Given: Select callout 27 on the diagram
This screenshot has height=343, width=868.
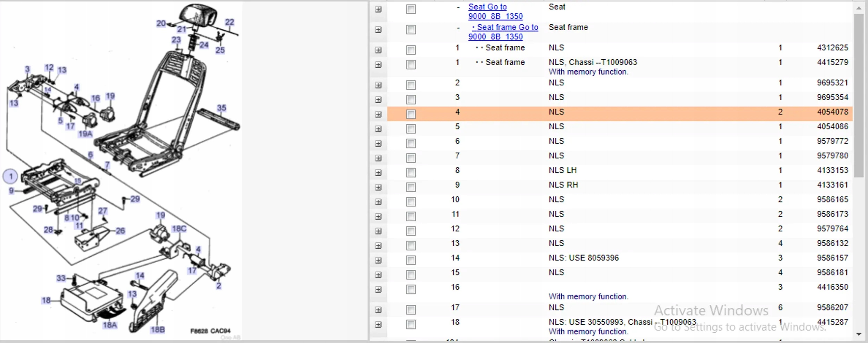Looking at the screenshot, I should (103, 211).
